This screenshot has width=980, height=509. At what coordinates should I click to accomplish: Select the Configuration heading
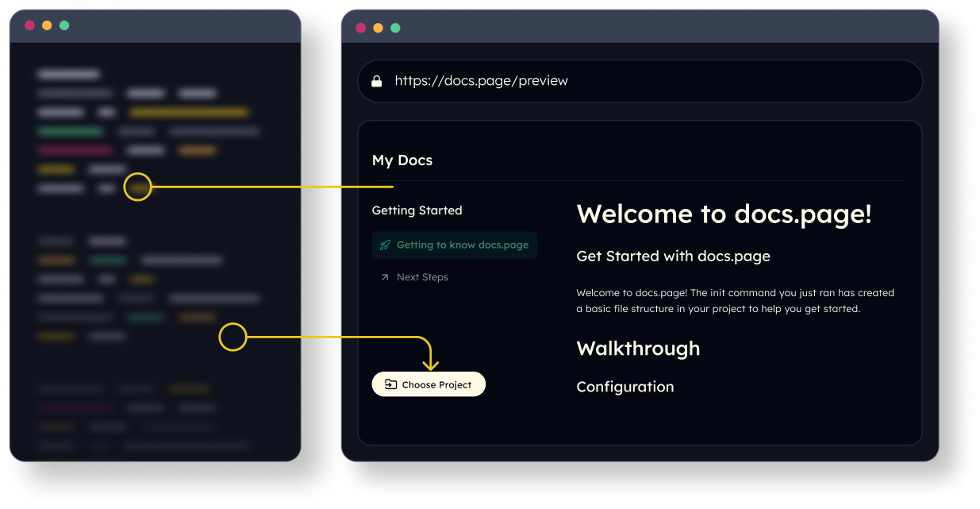pyautogui.click(x=625, y=388)
